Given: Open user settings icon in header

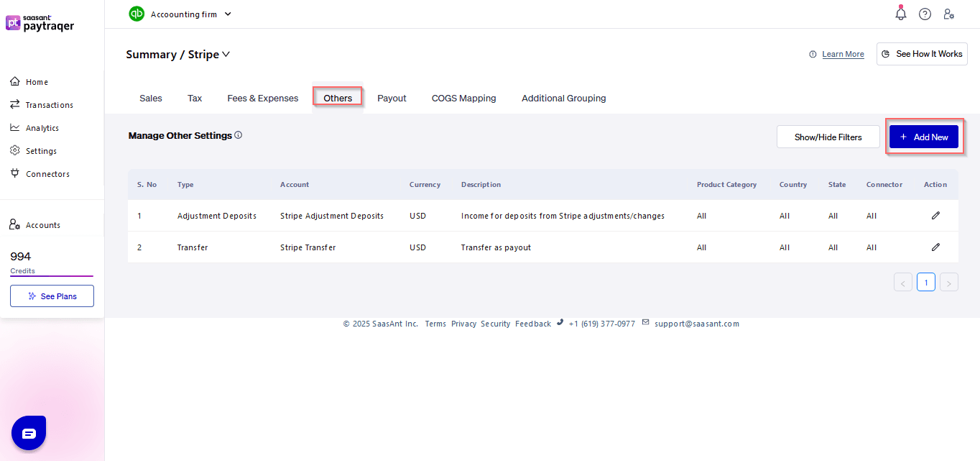Looking at the screenshot, I should click(949, 14).
